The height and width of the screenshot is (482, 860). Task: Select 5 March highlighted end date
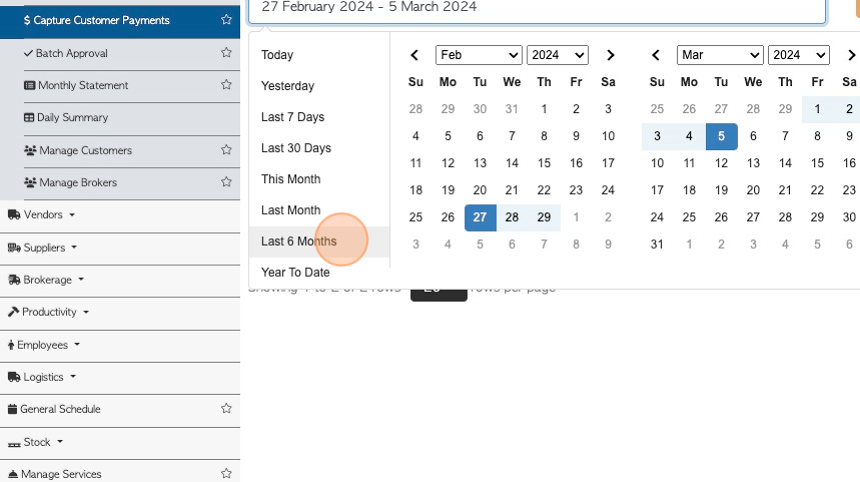[721, 136]
